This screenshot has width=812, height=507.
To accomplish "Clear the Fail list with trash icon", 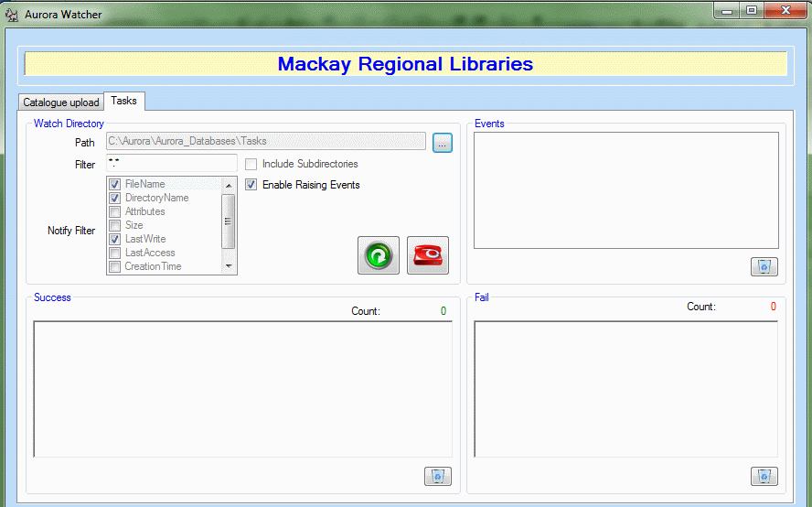I will point(764,476).
